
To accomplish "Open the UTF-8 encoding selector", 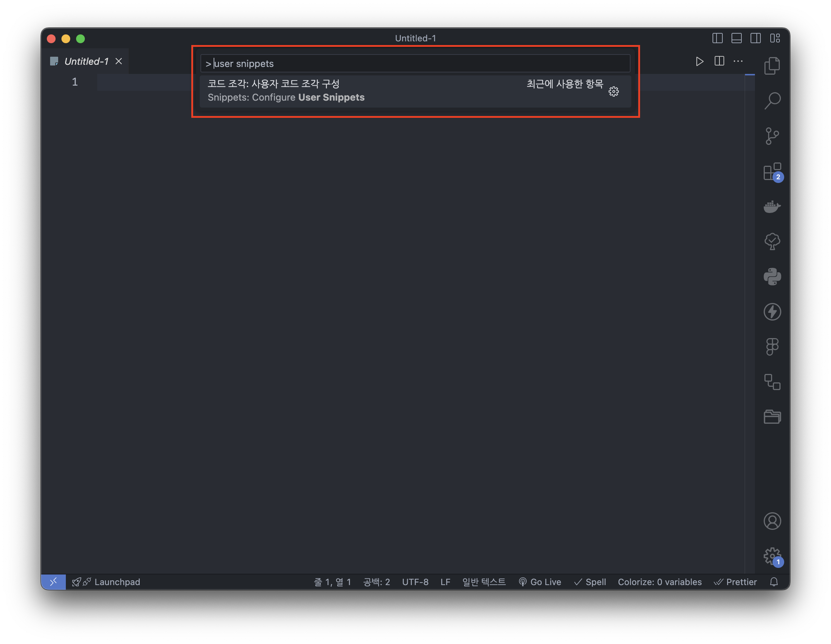I will pos(415,582).
